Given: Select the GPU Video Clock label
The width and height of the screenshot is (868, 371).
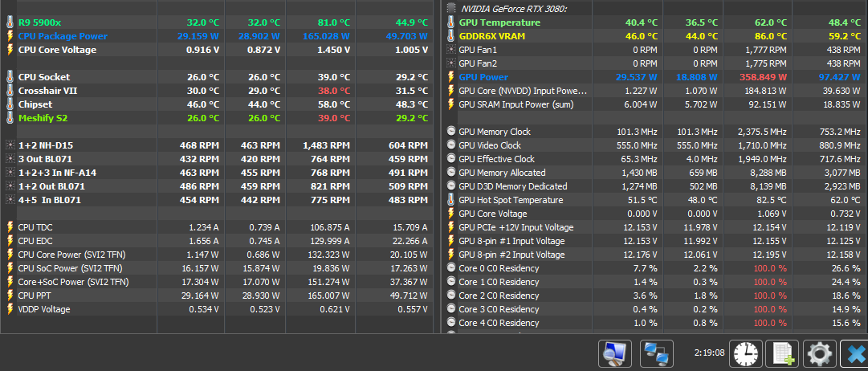Looking at the screenshot, I should [490, 145].
